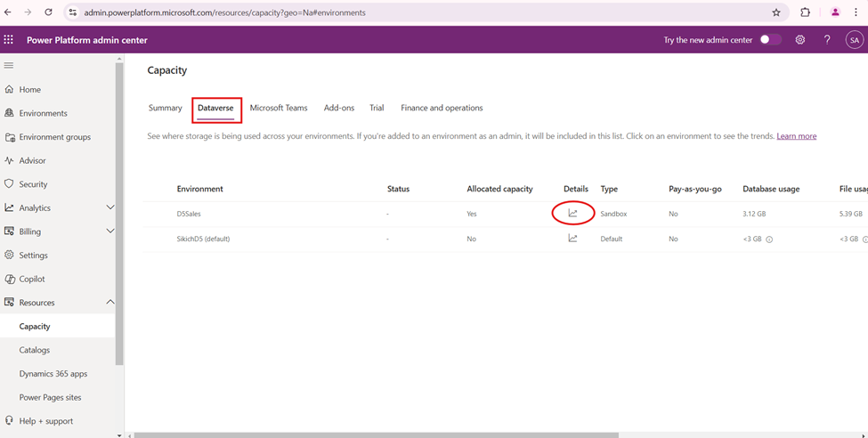Screen dimensions: 868x438
Task: Open the Add-ons tab
Action: pos(338,108)
